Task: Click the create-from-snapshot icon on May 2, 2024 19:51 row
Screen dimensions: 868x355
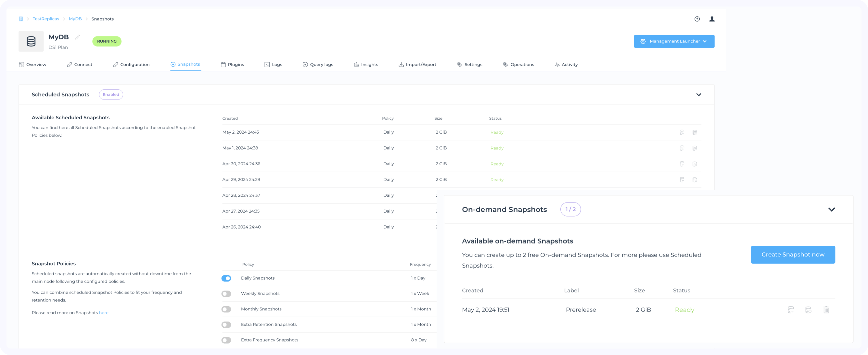Action: (x=790, y=309)
